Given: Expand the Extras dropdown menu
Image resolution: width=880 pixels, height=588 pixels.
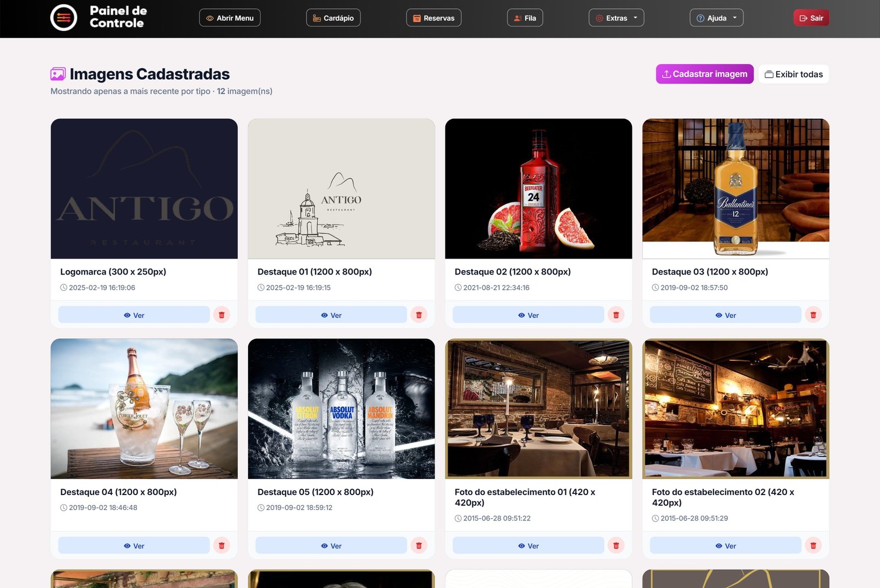Looking at the screenshot, I should click(617, 18).
